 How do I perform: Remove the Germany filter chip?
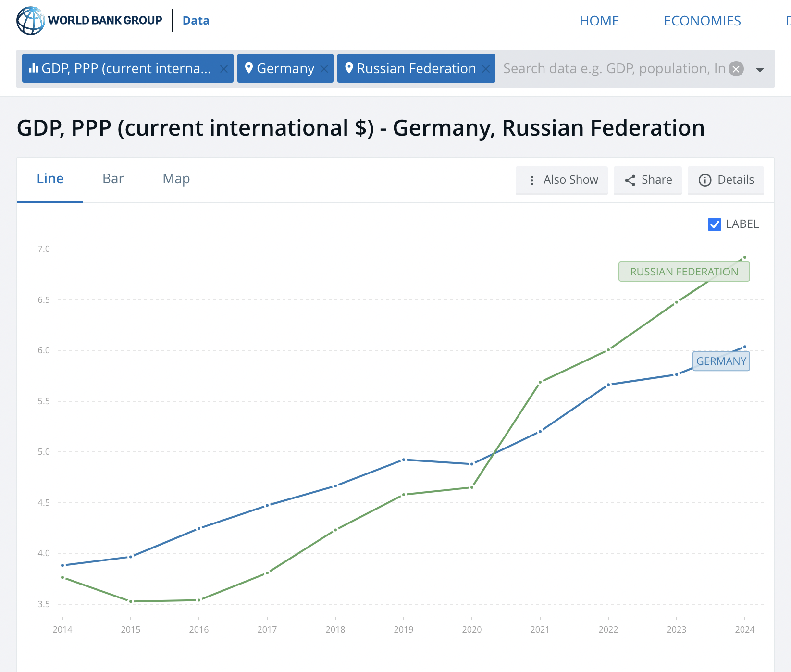pos(324,69)
